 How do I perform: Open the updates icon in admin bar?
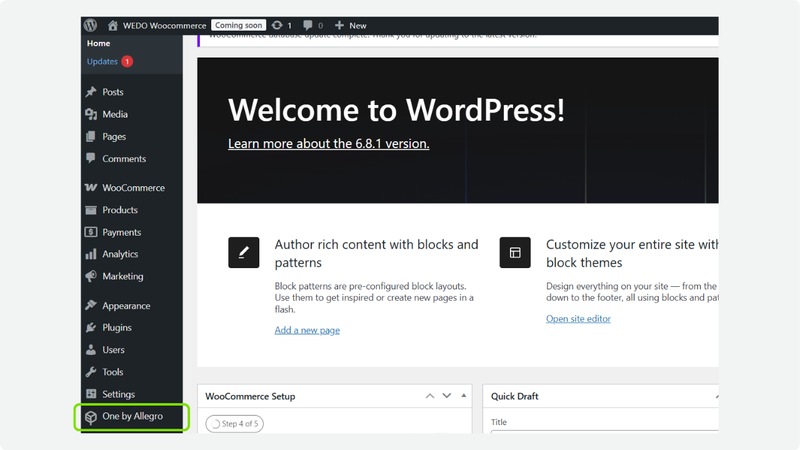277,25
